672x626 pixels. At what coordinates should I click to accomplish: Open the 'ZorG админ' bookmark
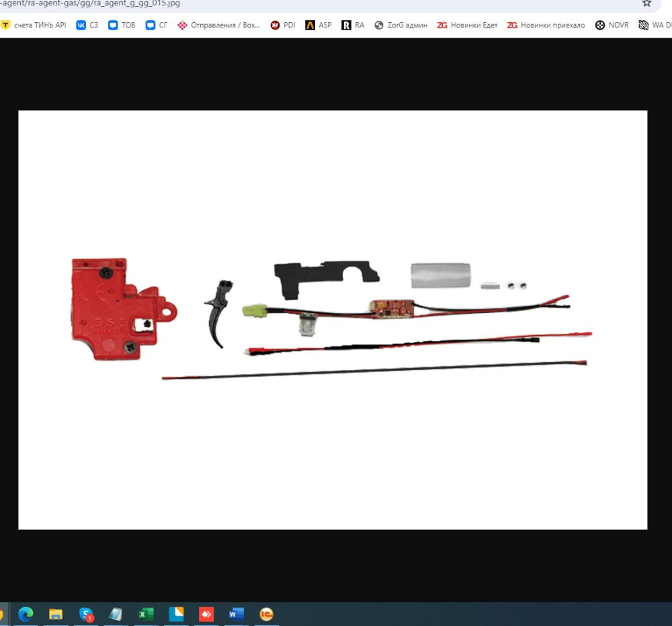click(401, 26)
